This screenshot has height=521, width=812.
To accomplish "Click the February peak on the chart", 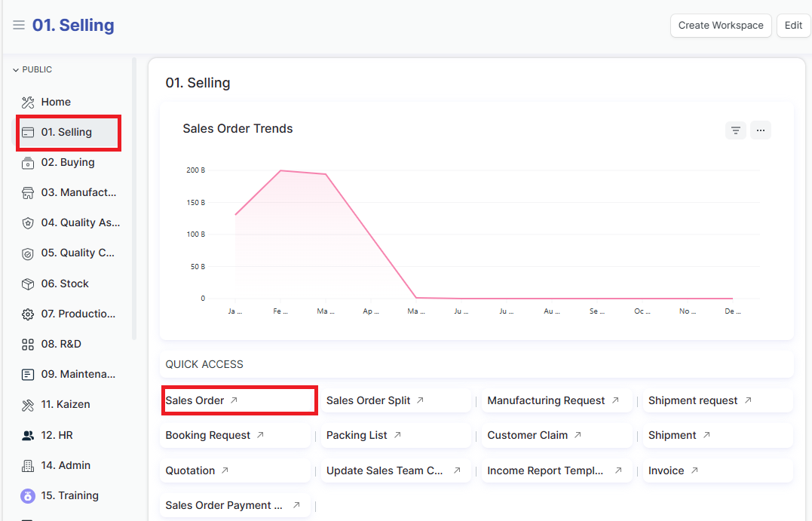I will click(280, 170).
